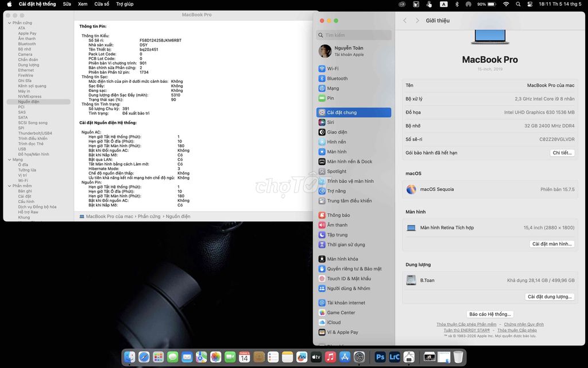The height and width of the screenshot is (368, 588).
Task: Select Nguồn điện in System Information
Action: (38, 102)
